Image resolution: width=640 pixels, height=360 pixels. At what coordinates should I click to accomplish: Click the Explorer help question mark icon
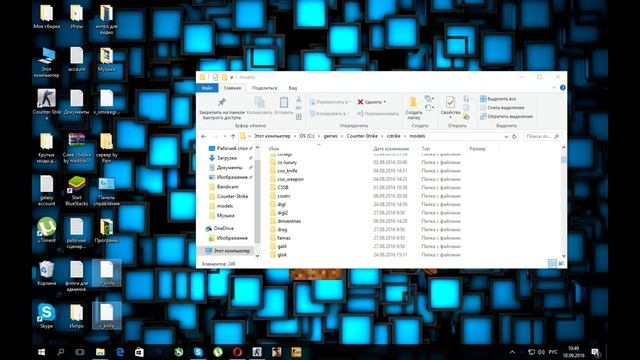(x=562, y=88)
